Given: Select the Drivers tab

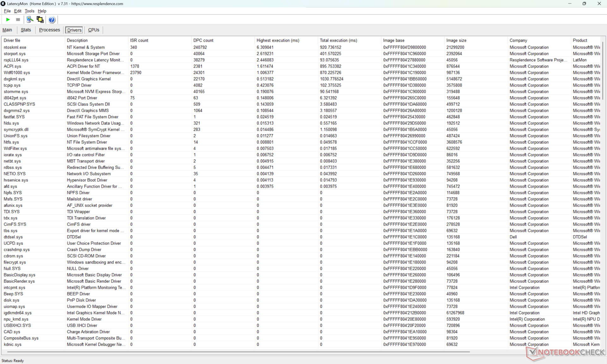Looking at the screenshot, I should (x=74, y=30).
